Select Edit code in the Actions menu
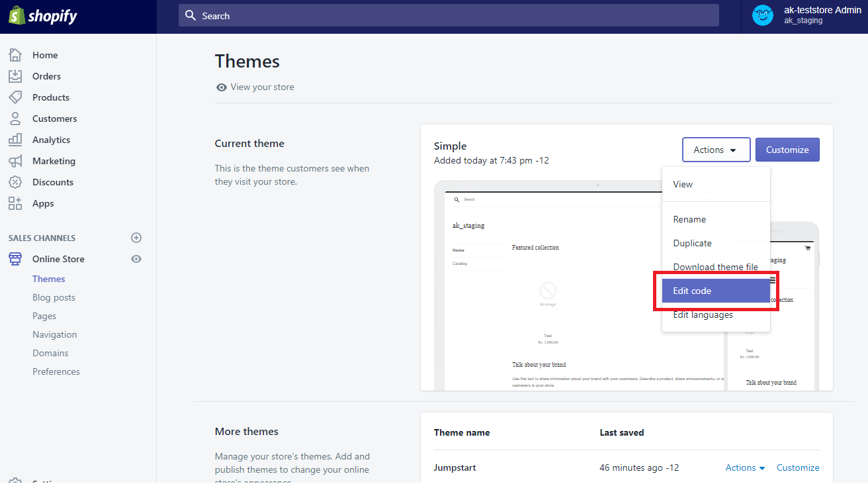 (x=716, y=291)
